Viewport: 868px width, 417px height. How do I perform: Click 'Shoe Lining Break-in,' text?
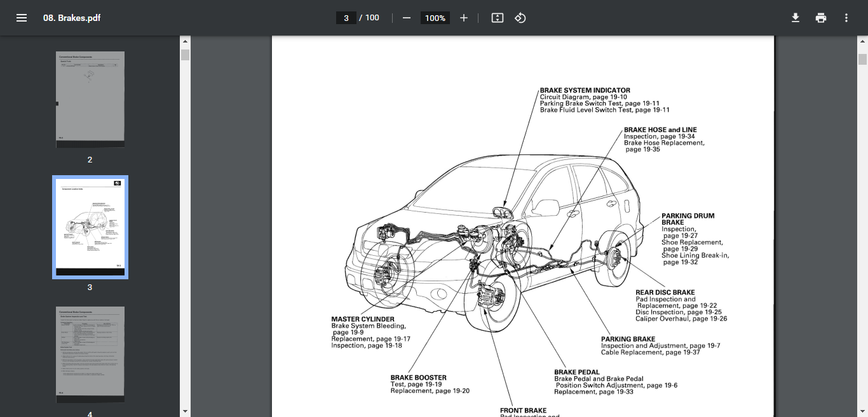click(x=695, y=255)
